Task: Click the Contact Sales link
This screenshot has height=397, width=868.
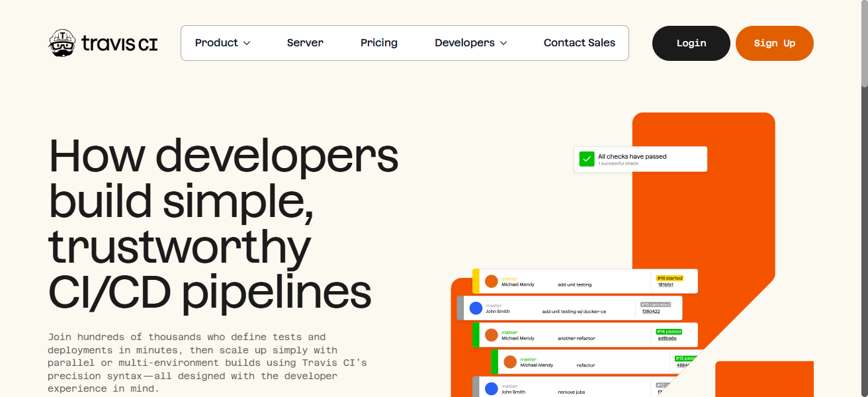Action: click(x=579, y=43)
